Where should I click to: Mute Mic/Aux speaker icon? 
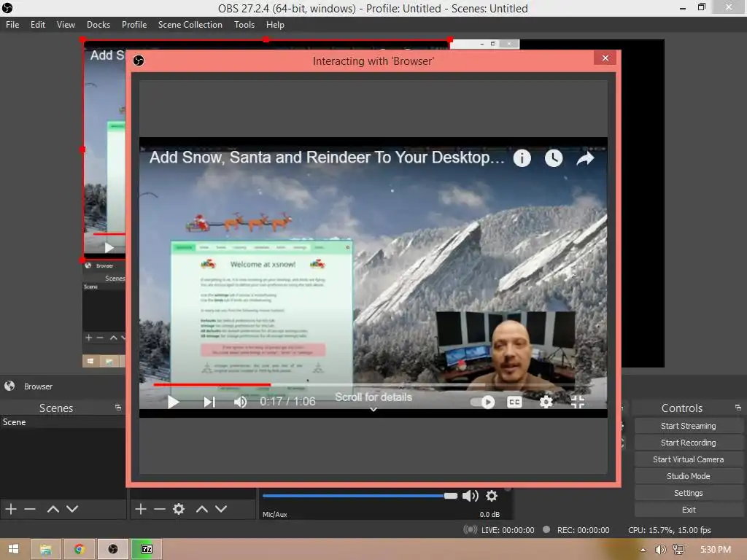(x=471, y=496)
